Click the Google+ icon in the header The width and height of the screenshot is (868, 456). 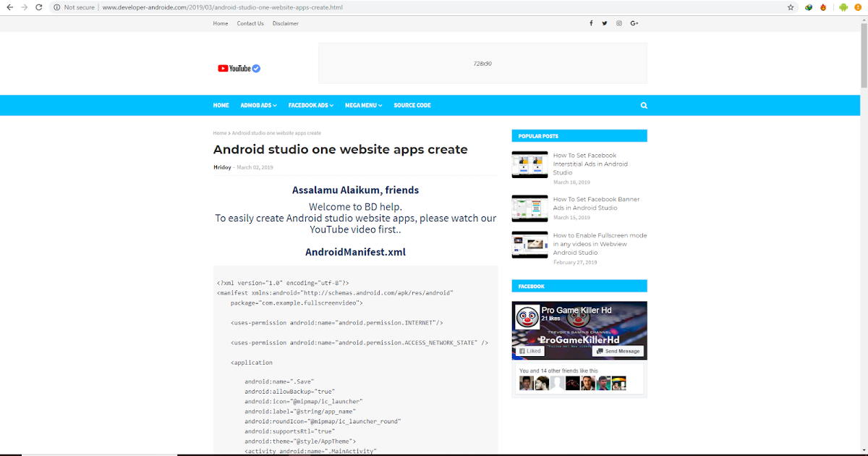point(634,22)
